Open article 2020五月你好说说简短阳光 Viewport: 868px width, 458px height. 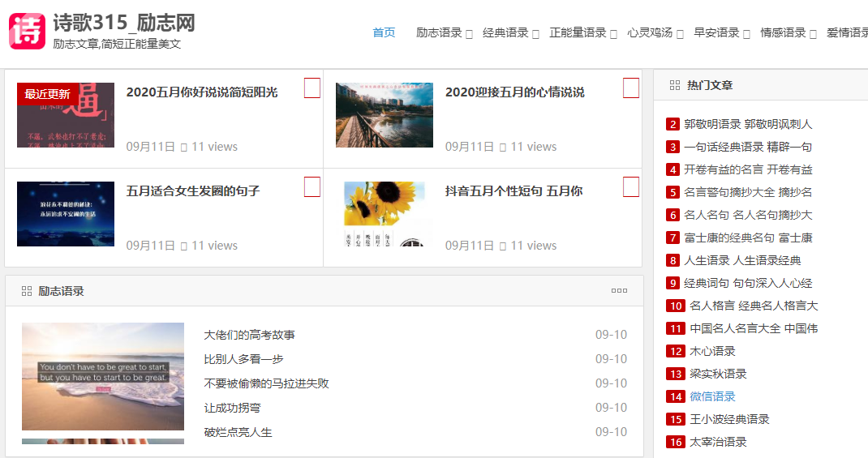click(x=202, y=92)
